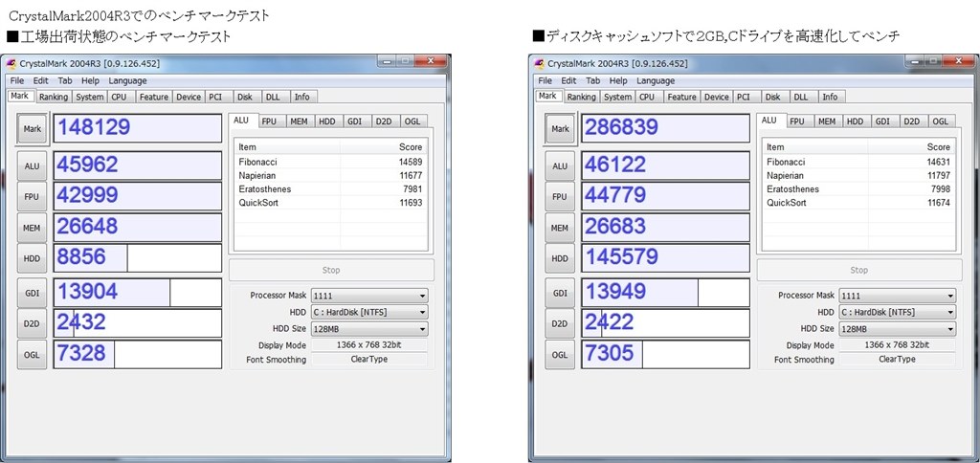Open Disk tab in left window
Viewport: 980px width, 463px height.
245,97
